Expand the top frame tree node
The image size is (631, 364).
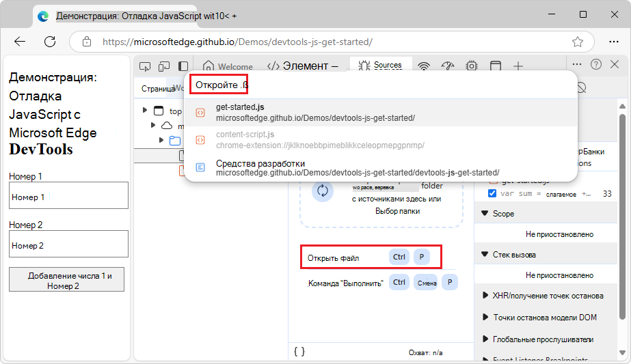[x=145, y=110]
